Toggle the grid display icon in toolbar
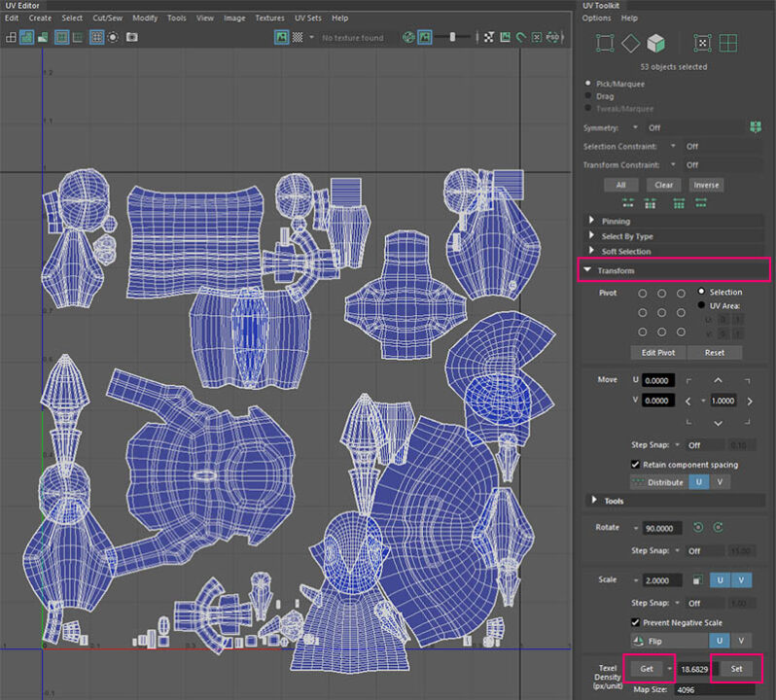Screen dimensions: 776x700 click(96, 37)
